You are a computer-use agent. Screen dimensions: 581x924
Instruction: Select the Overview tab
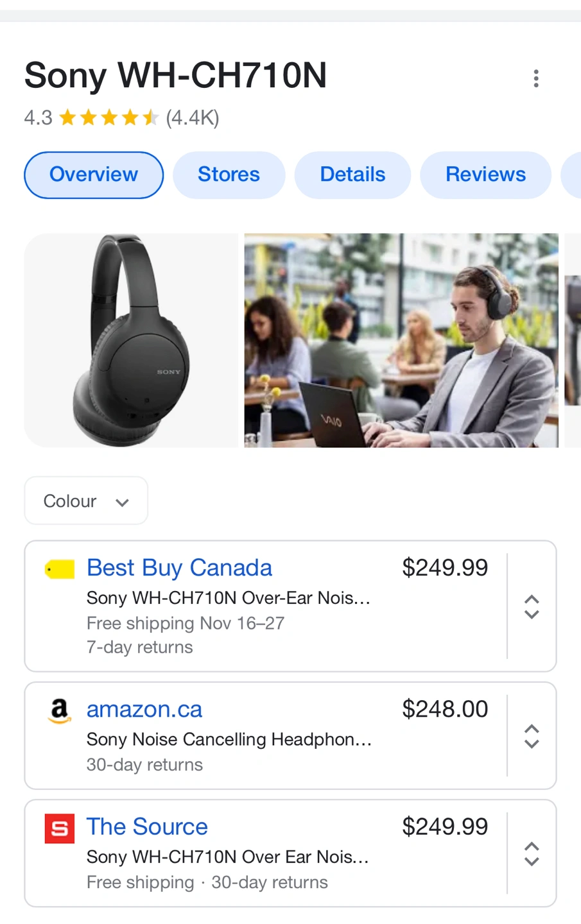94,175
